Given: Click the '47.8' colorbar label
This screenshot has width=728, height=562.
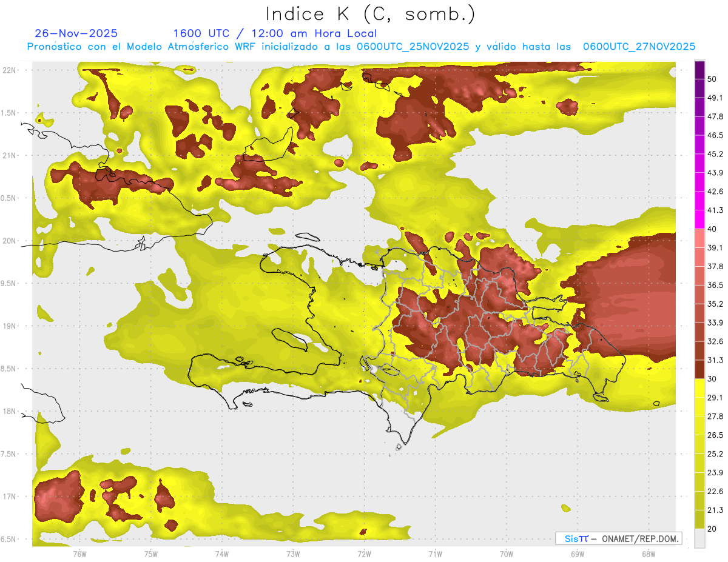Looking at the screenshot, I should pos(715,116).
